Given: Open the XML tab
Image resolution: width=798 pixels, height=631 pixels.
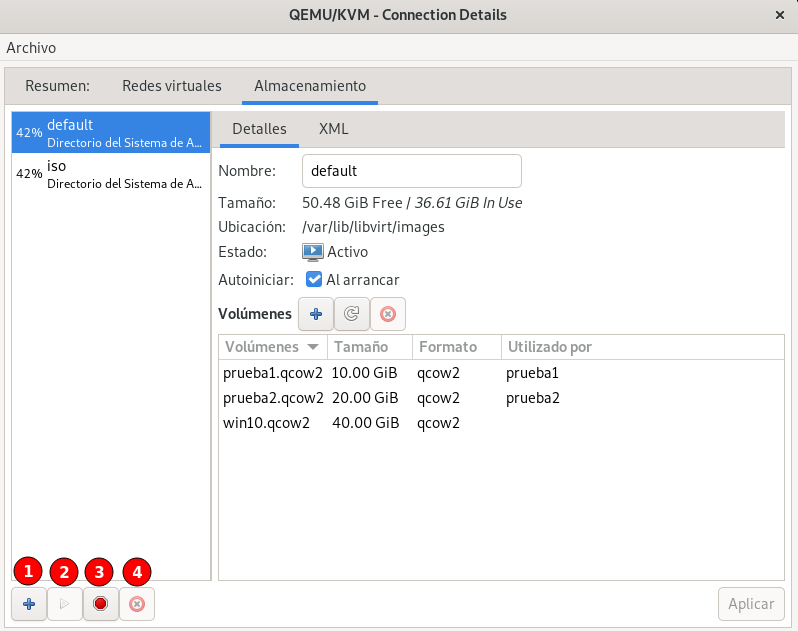Looking at the screenshot, I should pos(334,129).
